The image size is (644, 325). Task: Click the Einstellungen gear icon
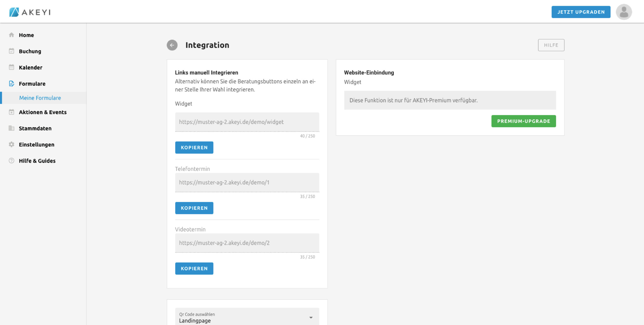click(x=12, y=145)
